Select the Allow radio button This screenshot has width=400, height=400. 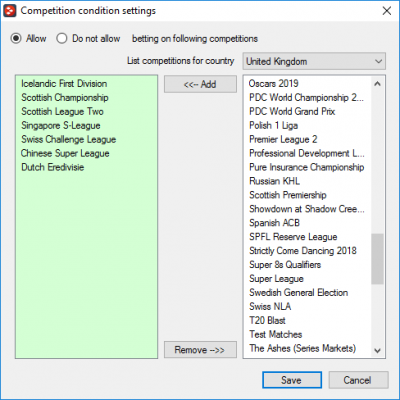(16, 38)
